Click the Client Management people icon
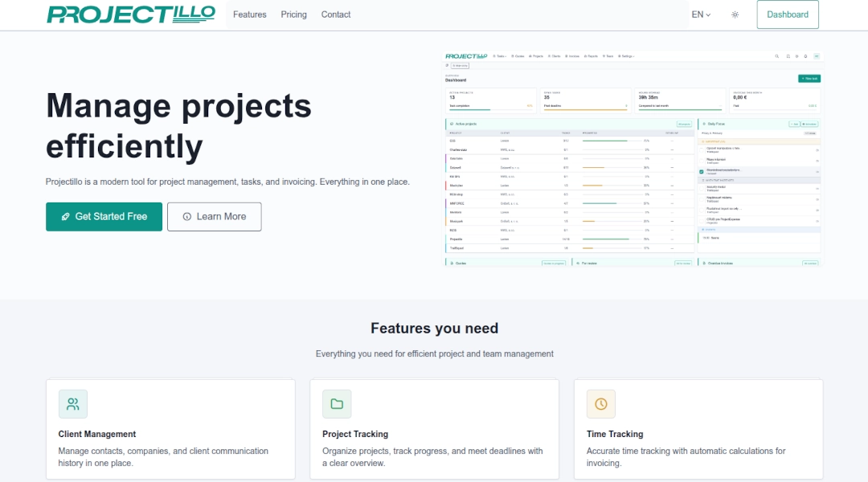Image resolution: width=868 pixels, height=482 pixels. (72, 404)
